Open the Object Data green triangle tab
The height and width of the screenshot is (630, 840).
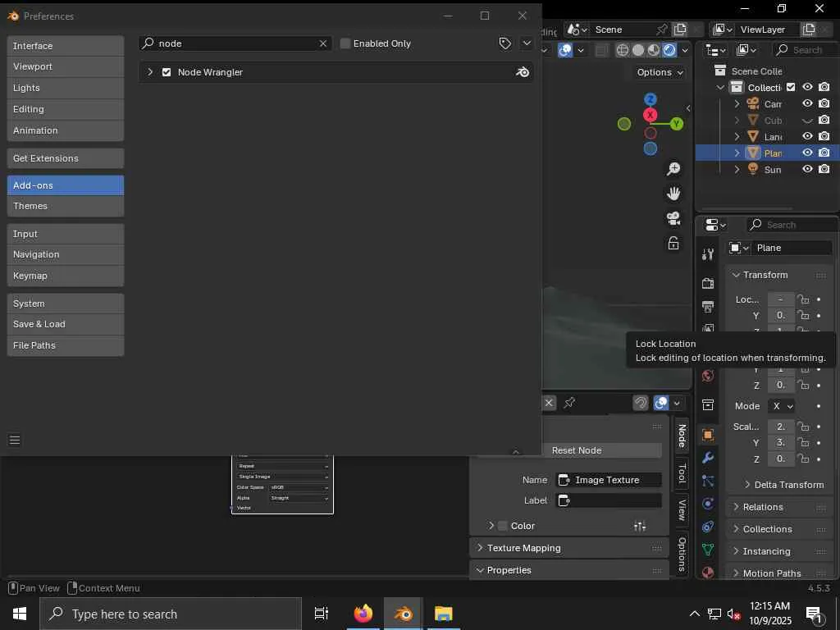pos(708,550)
